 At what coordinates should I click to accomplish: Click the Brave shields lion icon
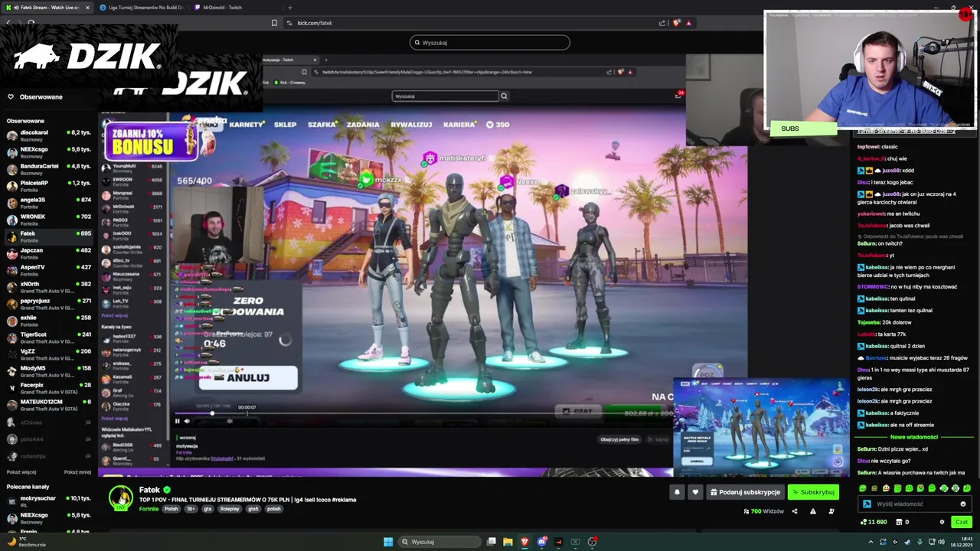point(676,23)
